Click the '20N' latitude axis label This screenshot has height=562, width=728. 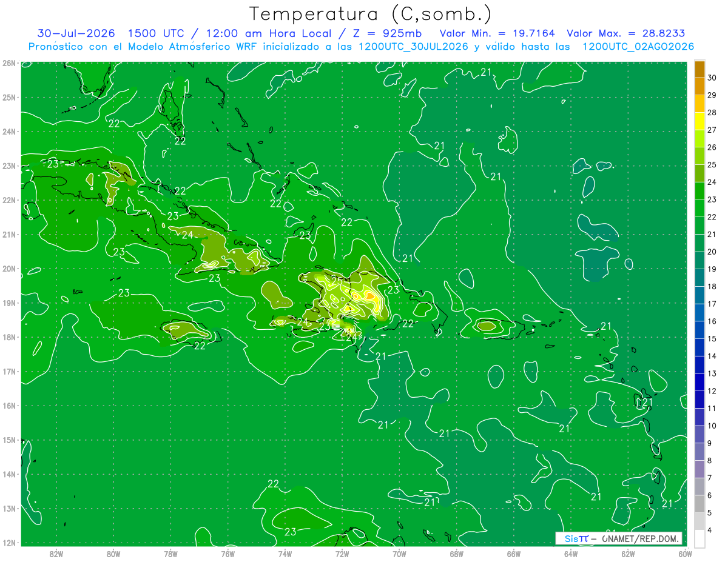click(x=9, y=269)
